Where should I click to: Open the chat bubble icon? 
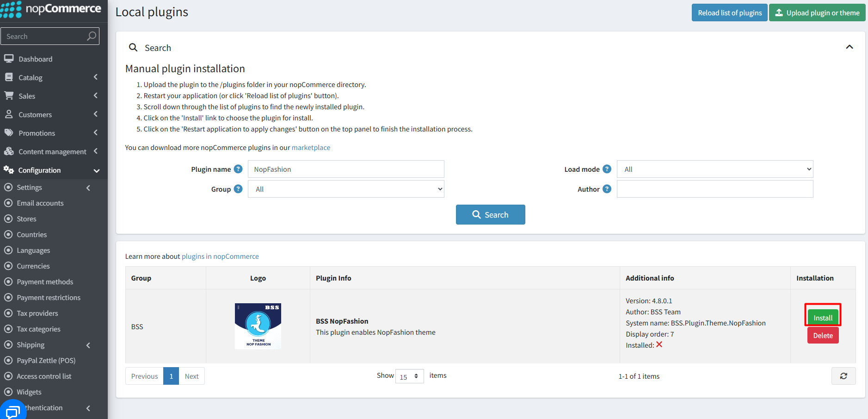(12, 410)
